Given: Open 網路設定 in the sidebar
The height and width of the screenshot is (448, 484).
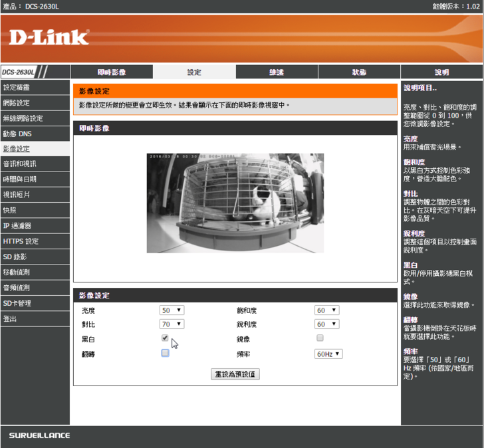Looking at the screenshot, I should point(17,103).
